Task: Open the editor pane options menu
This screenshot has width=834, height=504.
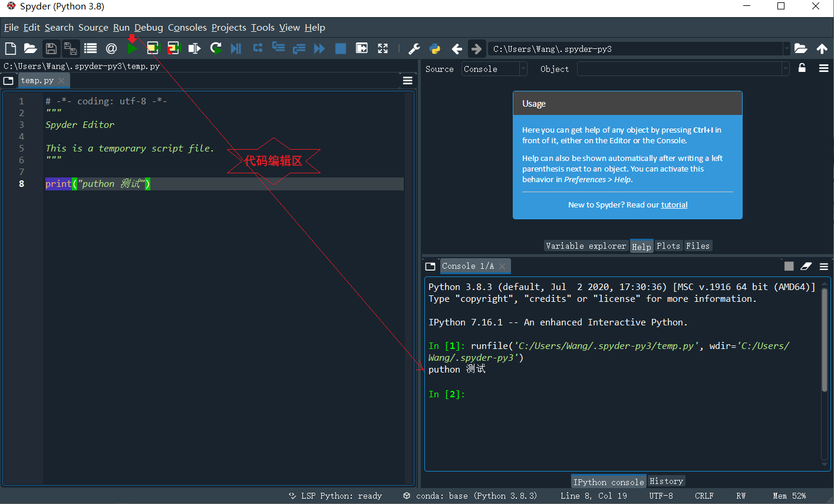Action: [x=407, y=80]
